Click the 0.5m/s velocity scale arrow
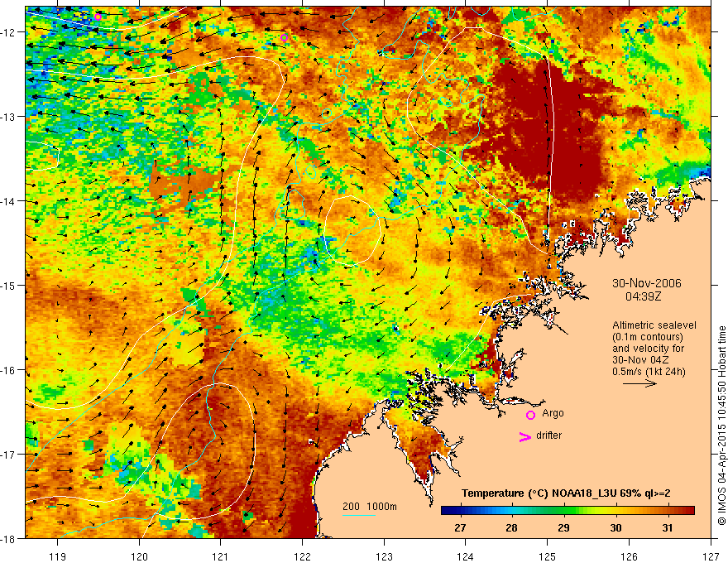This screenshot has width=728, height=563. click(x=639, y=383)
